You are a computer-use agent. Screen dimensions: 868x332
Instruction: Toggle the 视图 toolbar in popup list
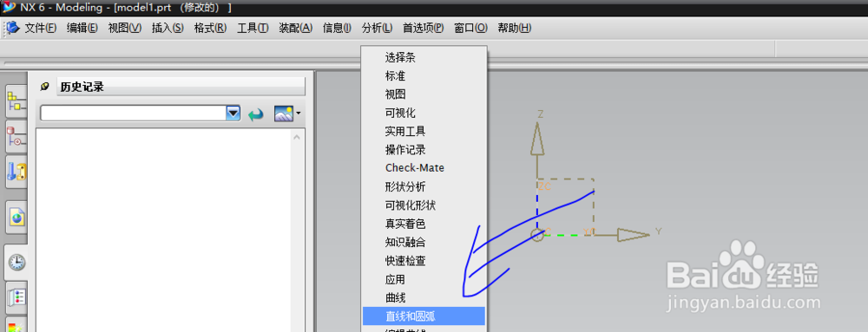424,94
